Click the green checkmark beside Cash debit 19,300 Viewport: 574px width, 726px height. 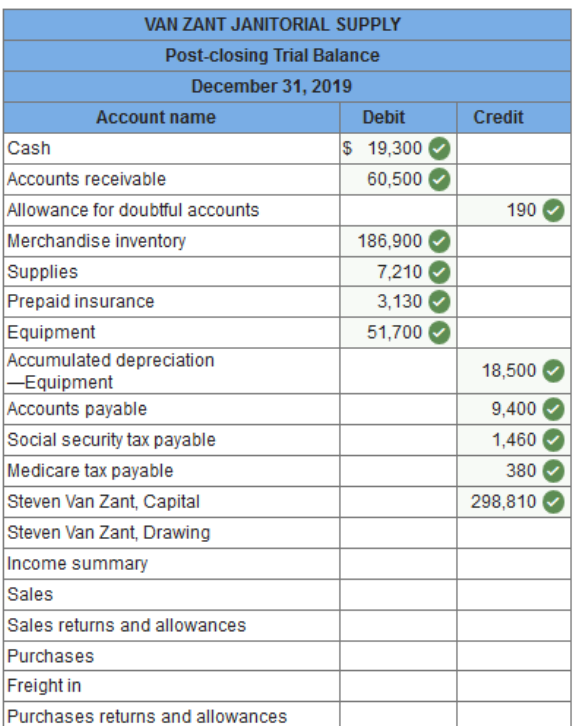[x=439, y=149]
